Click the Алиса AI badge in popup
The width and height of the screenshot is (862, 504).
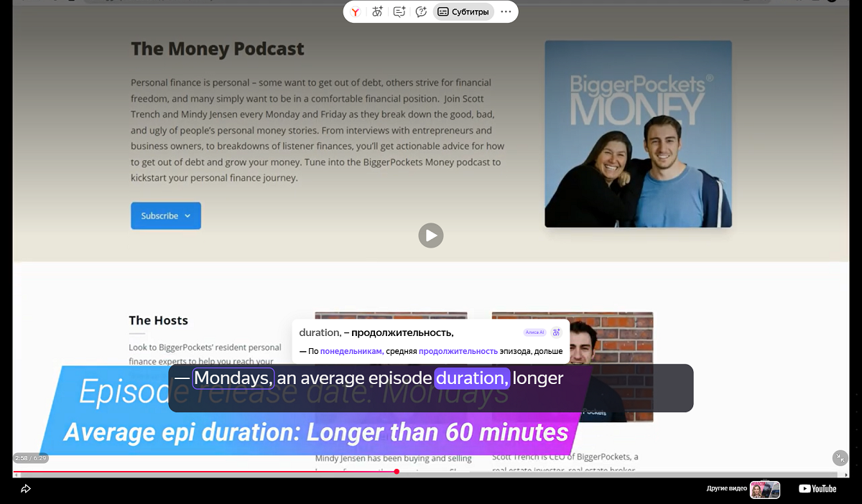pyautogui.click(x=534, y=332)
